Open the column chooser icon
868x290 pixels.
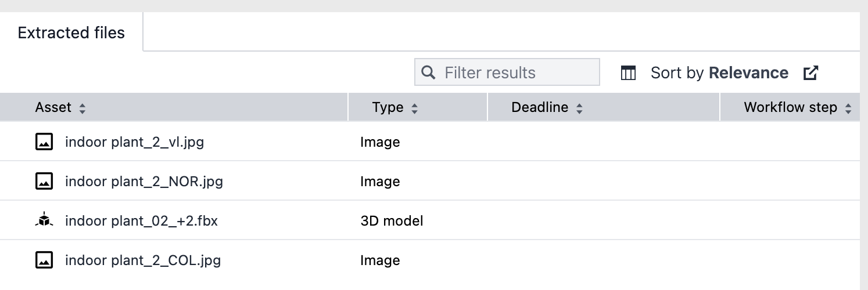tap(628, 73)
